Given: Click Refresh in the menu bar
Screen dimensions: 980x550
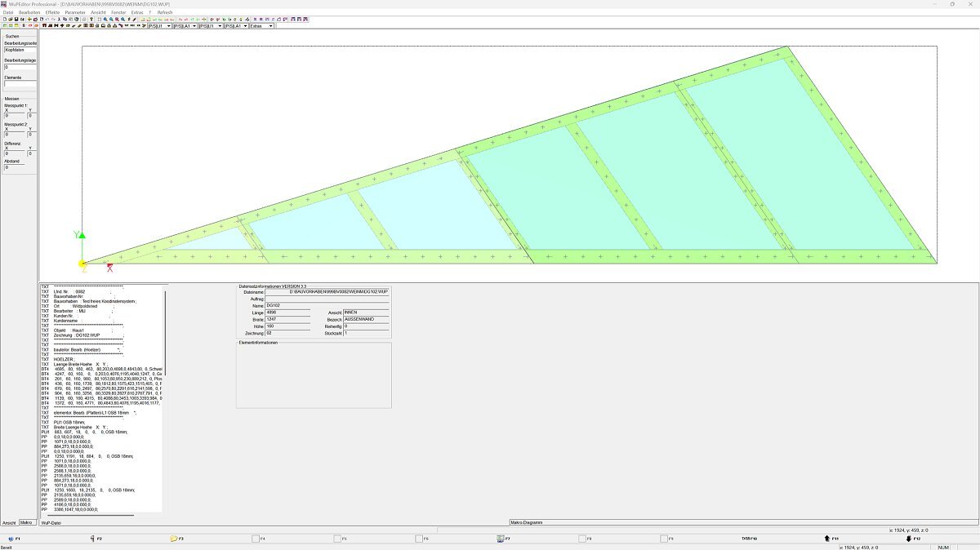Looking at the screenshot, I should [x=165, y=12].
